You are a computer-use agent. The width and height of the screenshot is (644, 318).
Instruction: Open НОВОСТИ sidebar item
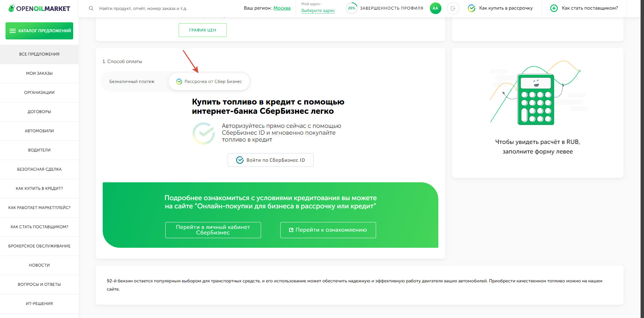(39, 265)
